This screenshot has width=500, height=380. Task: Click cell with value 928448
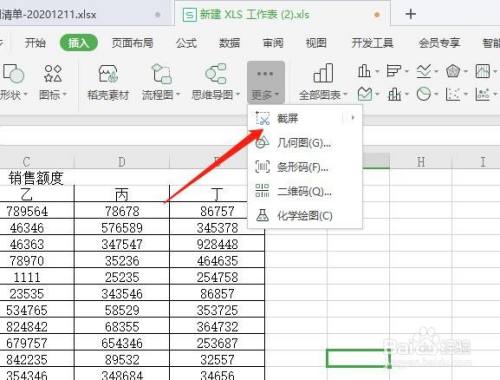coord(217,244)
